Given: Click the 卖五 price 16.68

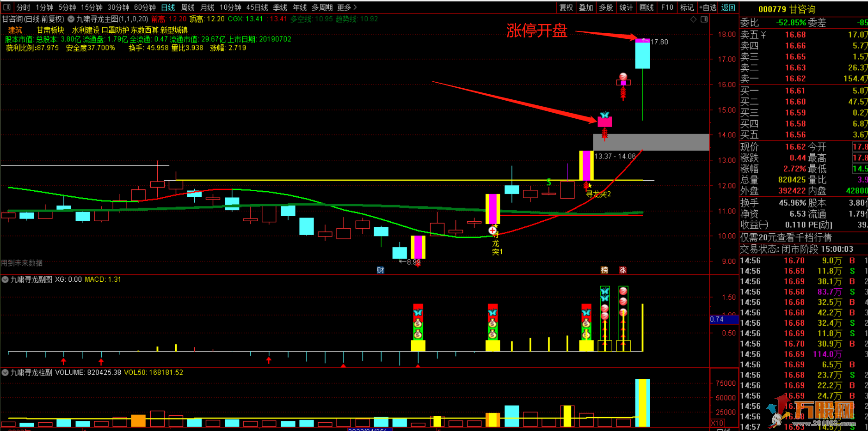Looking at the screenshot, I should pyautogui.click(x=795, y=35).
